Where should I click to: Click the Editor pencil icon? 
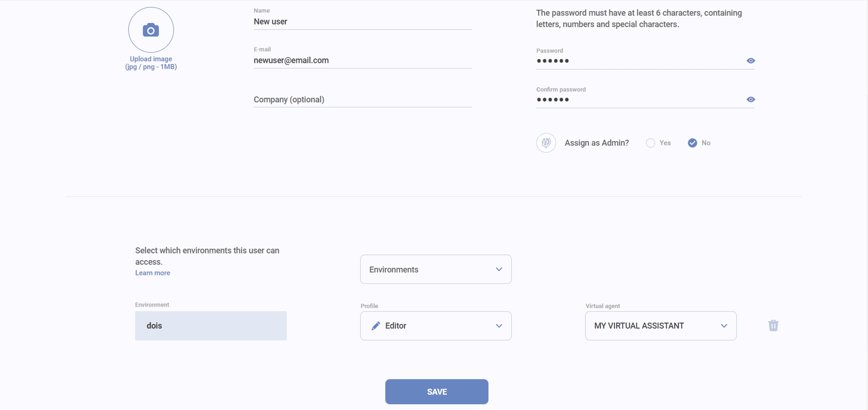376,326
